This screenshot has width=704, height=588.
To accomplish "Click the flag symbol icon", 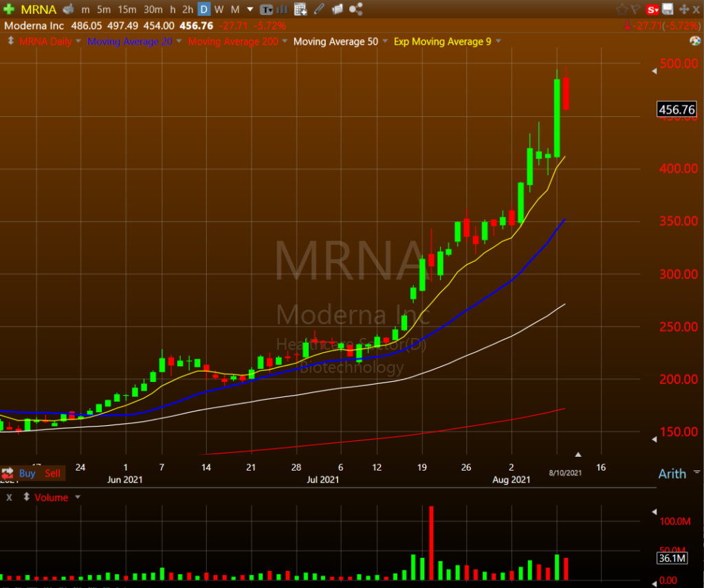I will point(635,9).
